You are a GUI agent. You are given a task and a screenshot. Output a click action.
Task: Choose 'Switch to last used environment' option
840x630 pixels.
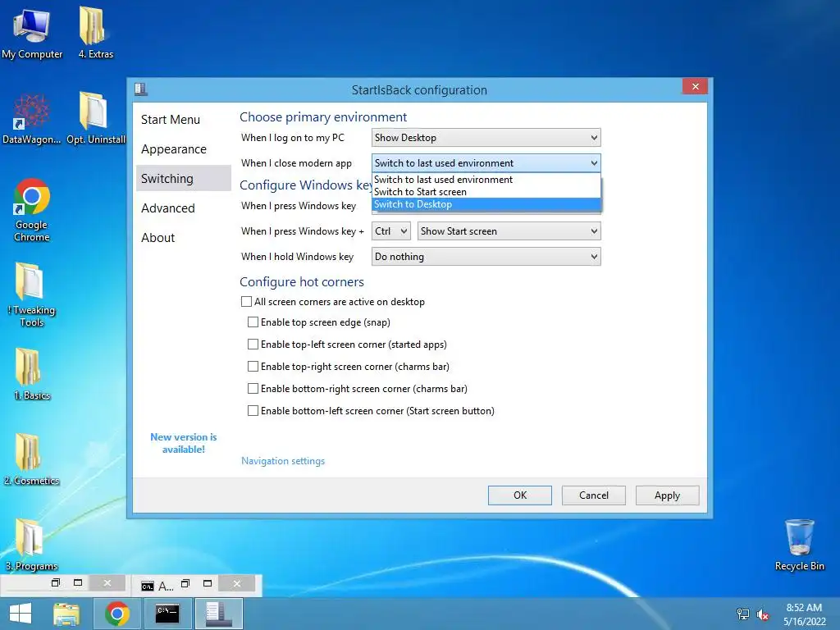tap(486, 180)
